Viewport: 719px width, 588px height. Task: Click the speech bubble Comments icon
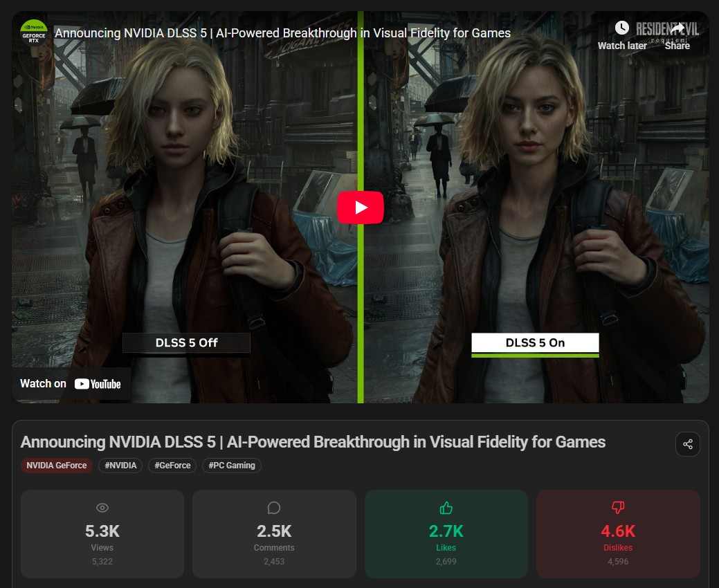pos(274,507)
